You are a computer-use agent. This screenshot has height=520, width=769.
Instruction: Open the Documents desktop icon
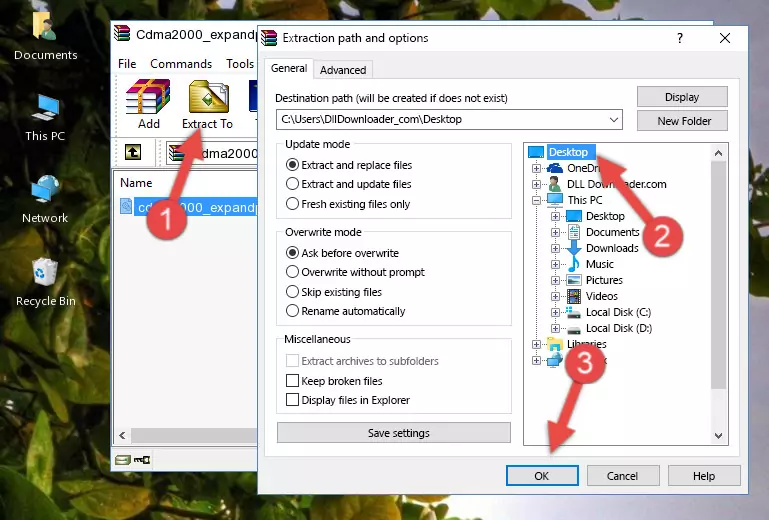click(x=46, y=36)
